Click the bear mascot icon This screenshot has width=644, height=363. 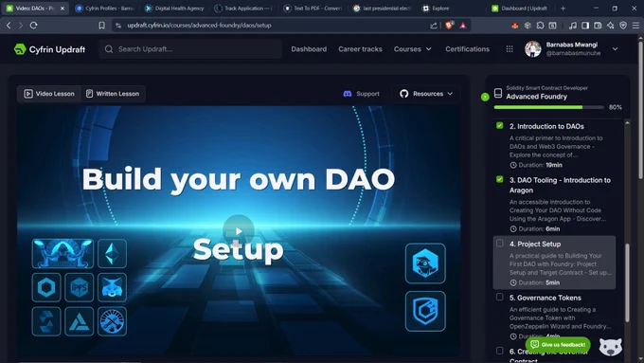[610, 348]
